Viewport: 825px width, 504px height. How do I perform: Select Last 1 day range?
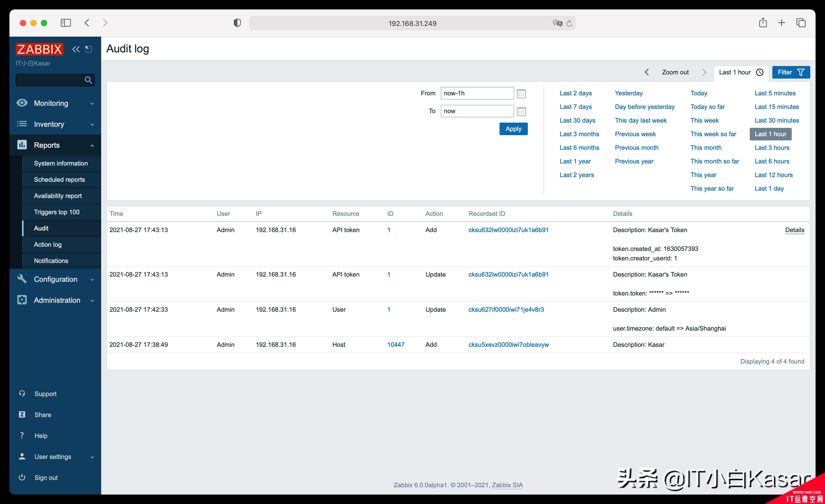(x=769, y=188)
